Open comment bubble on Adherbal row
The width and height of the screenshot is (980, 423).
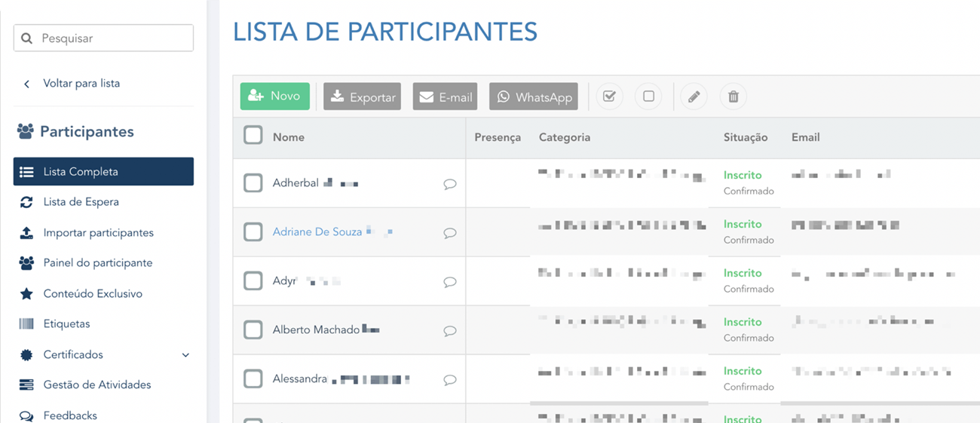tap(450, 184)
